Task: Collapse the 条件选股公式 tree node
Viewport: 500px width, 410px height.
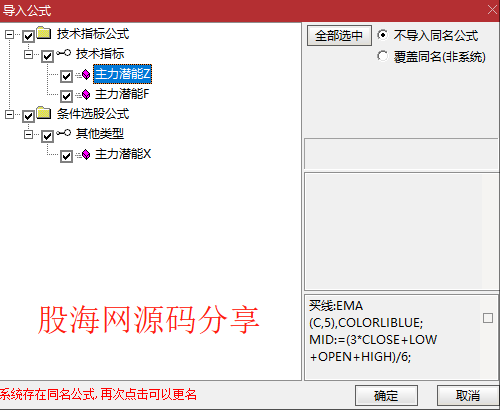Action: click(10, 115)
